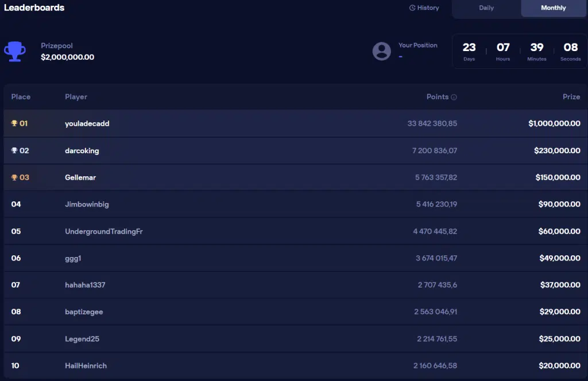
Task: Click the $25,000.00 prize value
Action: 559,339
